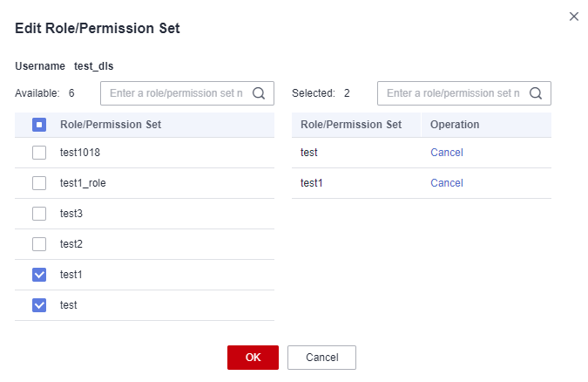The width and height of the screenshot is (588, 382).
Task: Enable the test2 checkbox
Action: tap(39, 244)
